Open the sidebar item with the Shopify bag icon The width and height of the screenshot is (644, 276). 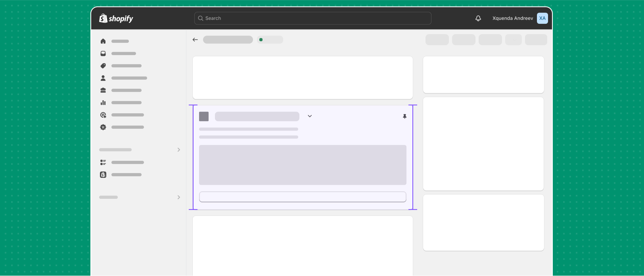(103, 175)
